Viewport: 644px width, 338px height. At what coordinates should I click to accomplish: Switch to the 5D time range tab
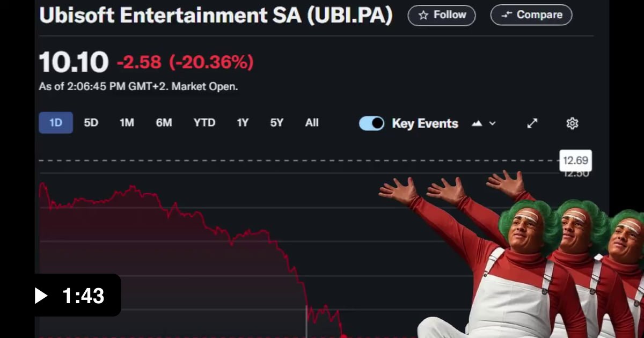pyautogui.click(x=90, y=123)
